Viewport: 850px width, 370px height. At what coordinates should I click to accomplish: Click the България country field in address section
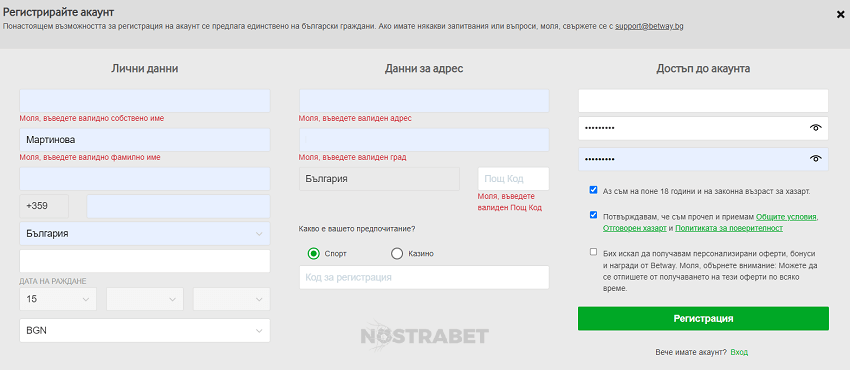click(x=379, y=179)
